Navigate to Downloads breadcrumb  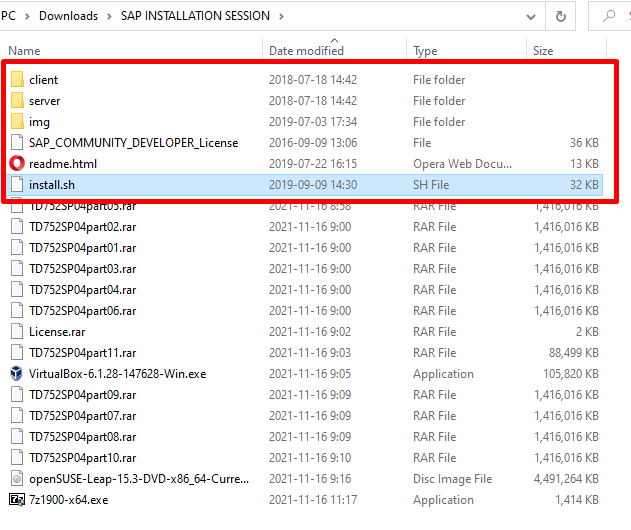[68, 16]
